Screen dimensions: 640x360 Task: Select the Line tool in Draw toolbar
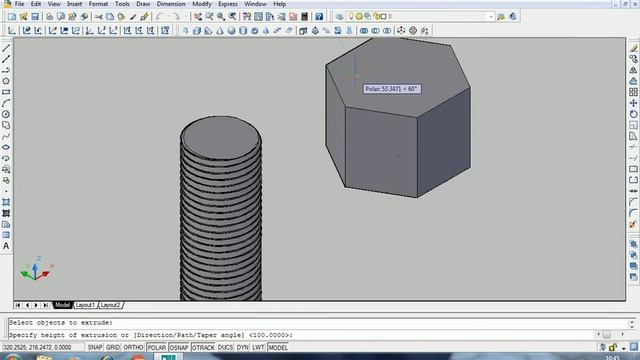(x=6, y=48)
